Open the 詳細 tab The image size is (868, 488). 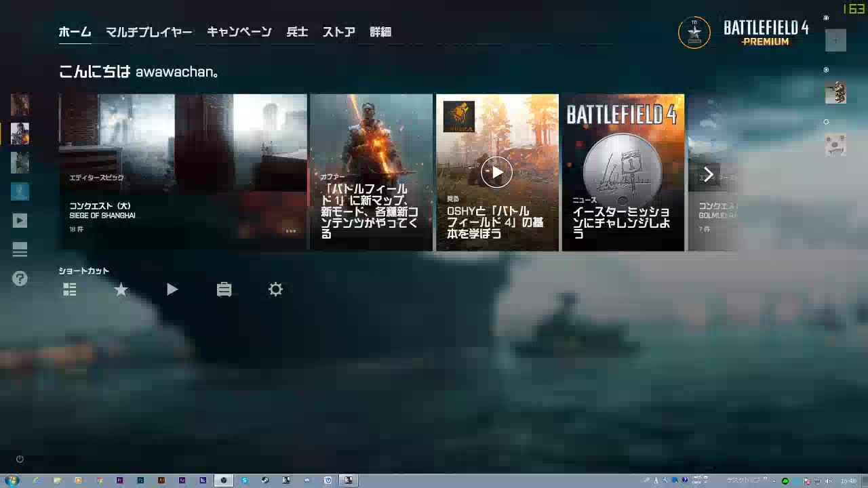tap(380, 32)
